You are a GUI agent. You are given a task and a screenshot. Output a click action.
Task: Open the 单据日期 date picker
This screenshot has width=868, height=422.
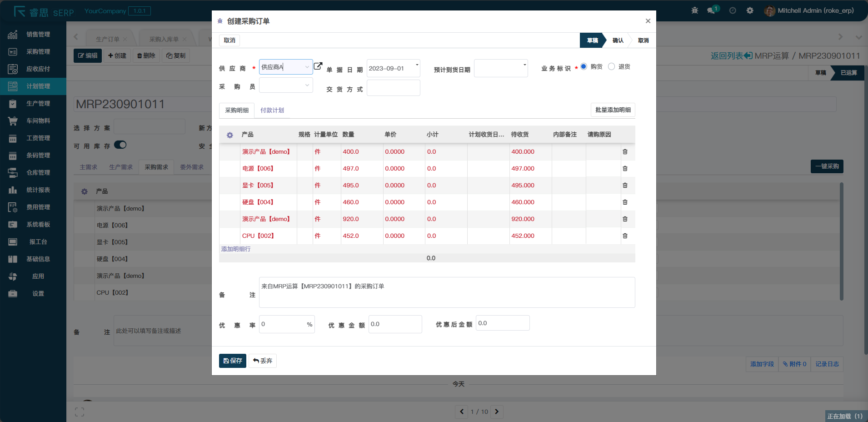tap(393, 68)
